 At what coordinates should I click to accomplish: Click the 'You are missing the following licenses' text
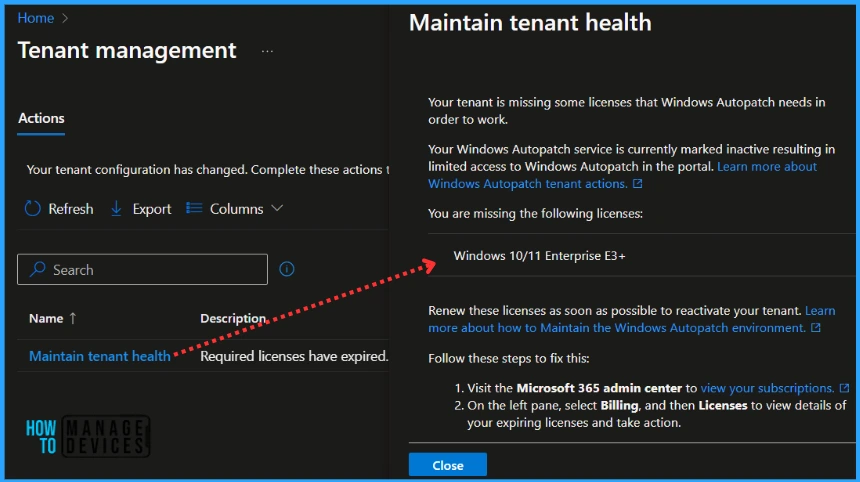pyautogui.click(x=535, y=213)
